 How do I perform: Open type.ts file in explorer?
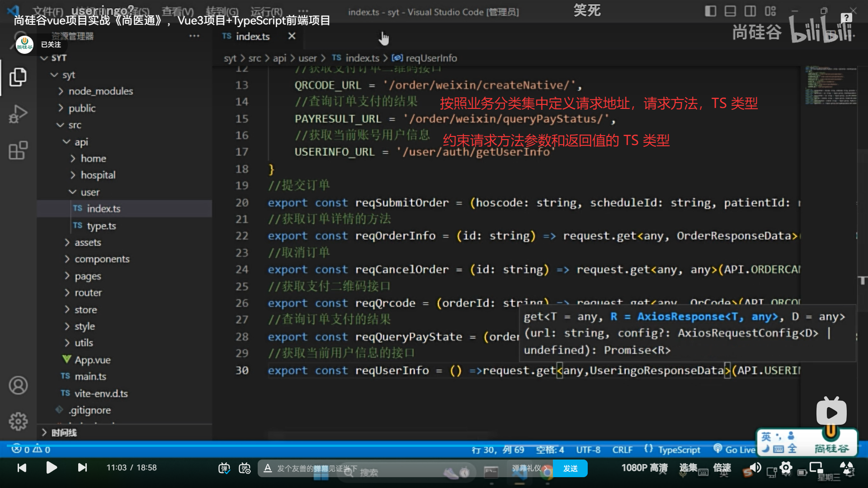click(101, 225)
